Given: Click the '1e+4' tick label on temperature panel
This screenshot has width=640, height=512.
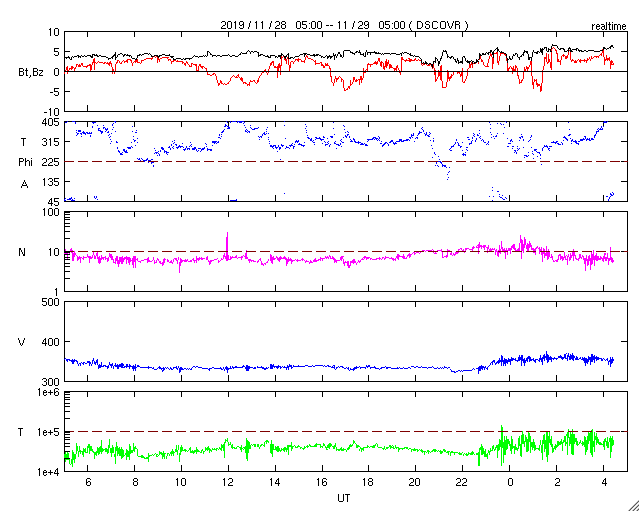Looking at the screenshot, I should coord(49,472).
